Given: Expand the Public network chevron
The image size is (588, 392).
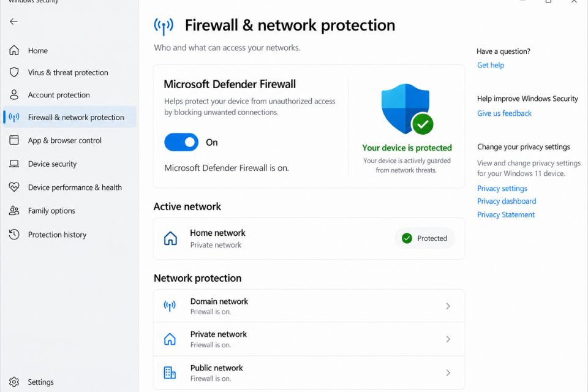Looking at the screenshot, I should (448, 372).
